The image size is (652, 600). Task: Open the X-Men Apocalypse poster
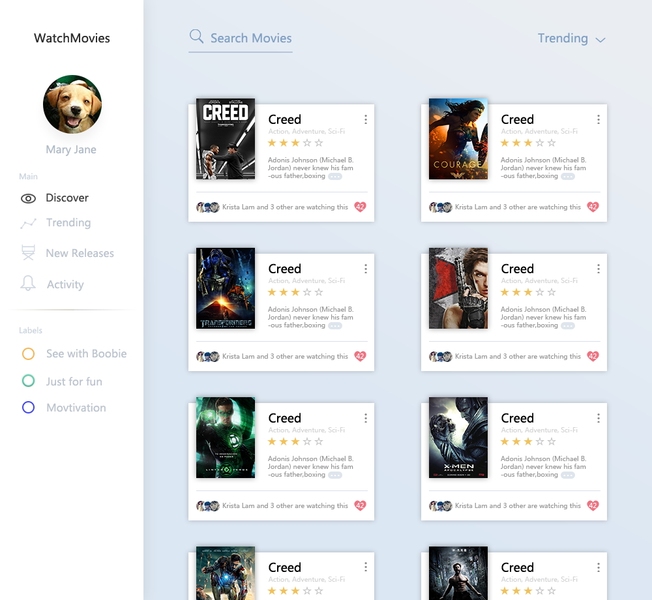(458, 437)
